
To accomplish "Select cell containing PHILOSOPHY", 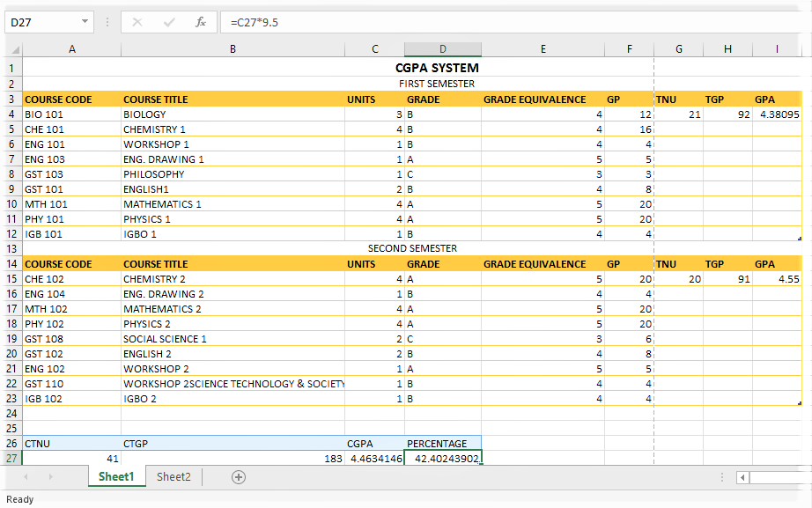I will [233, 174].
